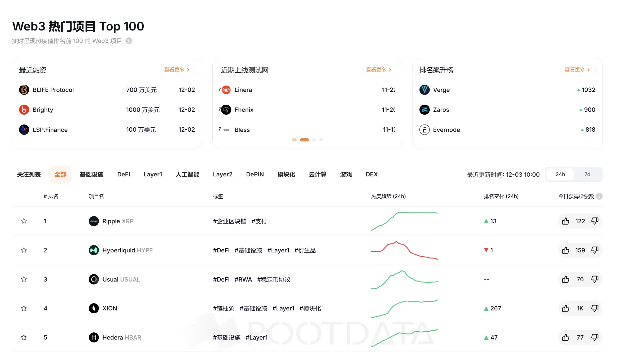The height and width of the screenshot is (352, 644).
Task: Open 查看更多 in the 最近融资 card
Action: click(x=177, y=70)
